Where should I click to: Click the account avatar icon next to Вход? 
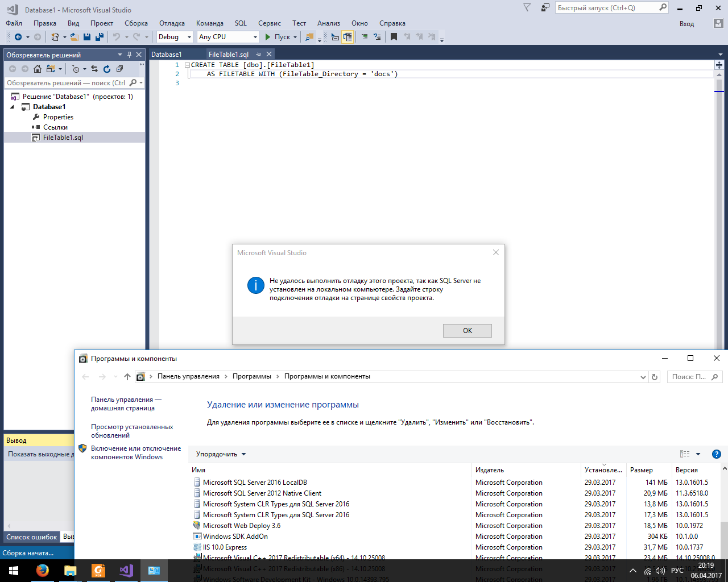pyautogui.click(x=718, y=23)
